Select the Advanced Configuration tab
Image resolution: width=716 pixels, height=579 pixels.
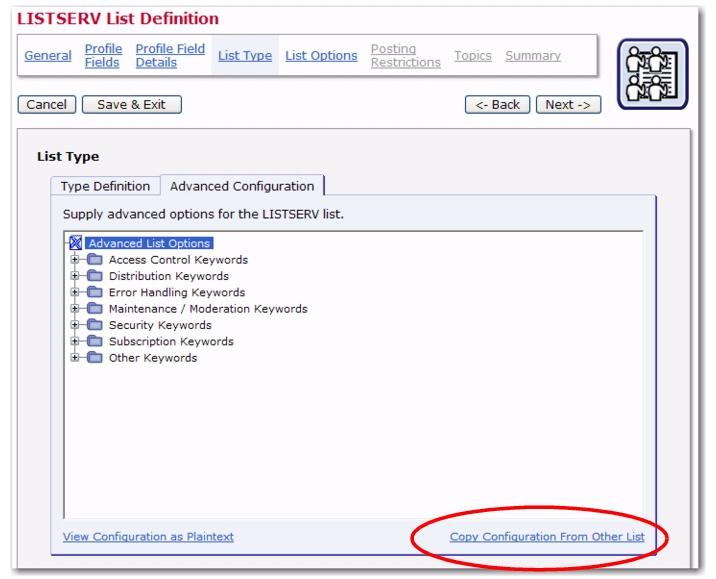point(242,186)
